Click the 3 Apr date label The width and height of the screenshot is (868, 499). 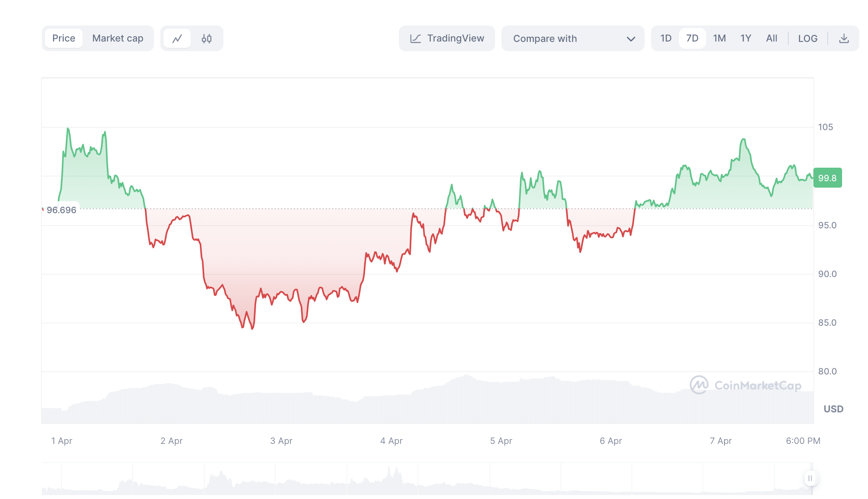click(281, 441)
